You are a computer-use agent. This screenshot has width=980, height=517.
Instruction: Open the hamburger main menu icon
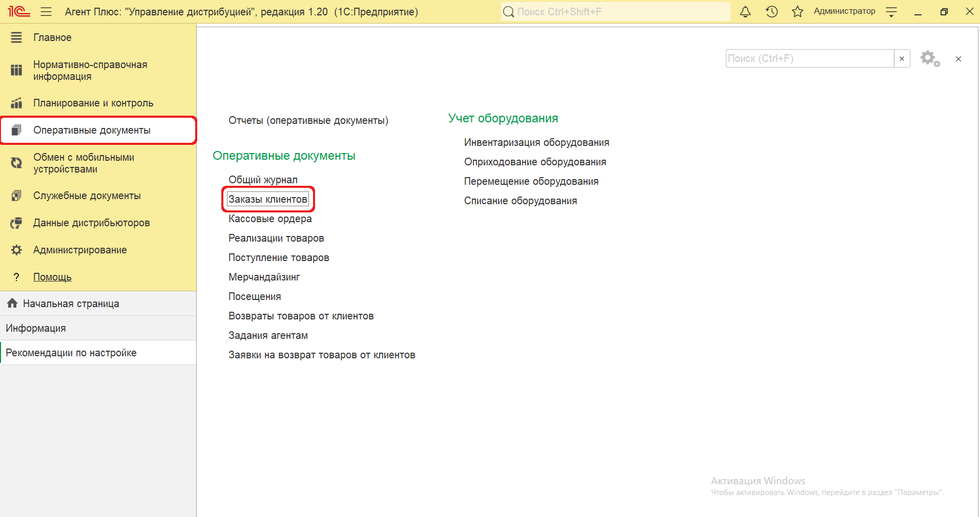(x=46, y=12)
